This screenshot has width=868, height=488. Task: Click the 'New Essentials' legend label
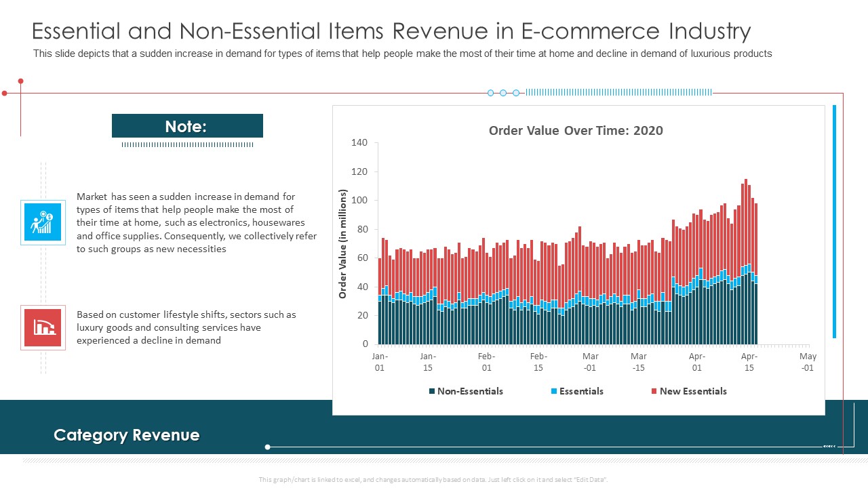coord(693,391)
